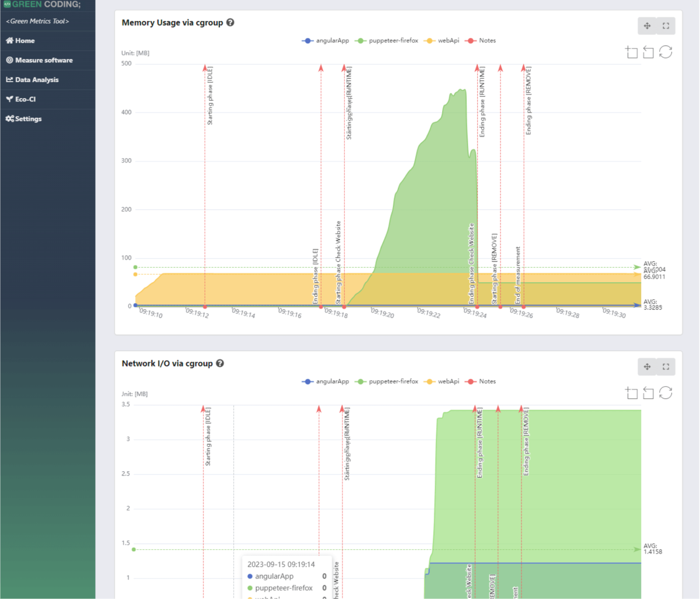Viewport: 700px width, 599px height.
Task: Toggle webApi series in Memory Usage legend
Action: pyautogui.click(x=442, y=41)
